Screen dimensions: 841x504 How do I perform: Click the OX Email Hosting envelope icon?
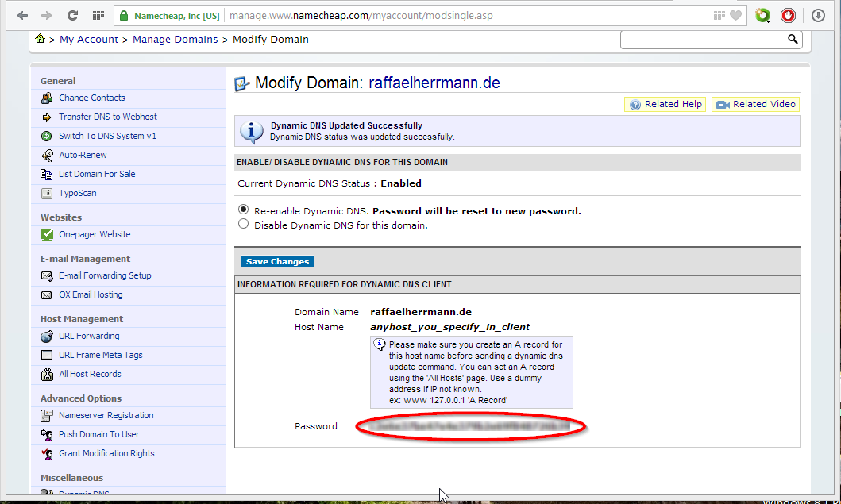[x=47, y=295]
